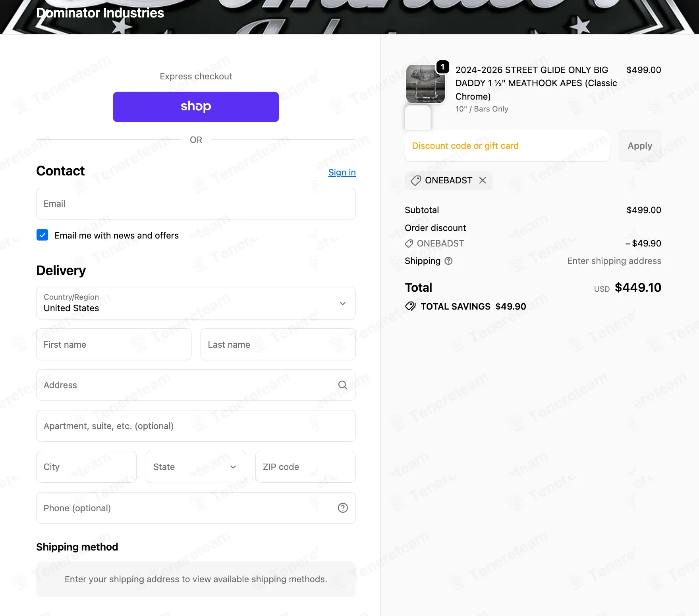Expand the State dropdown
Viewport: 699px width, 616px height.
pyautogui.click(x=196, y=467)
